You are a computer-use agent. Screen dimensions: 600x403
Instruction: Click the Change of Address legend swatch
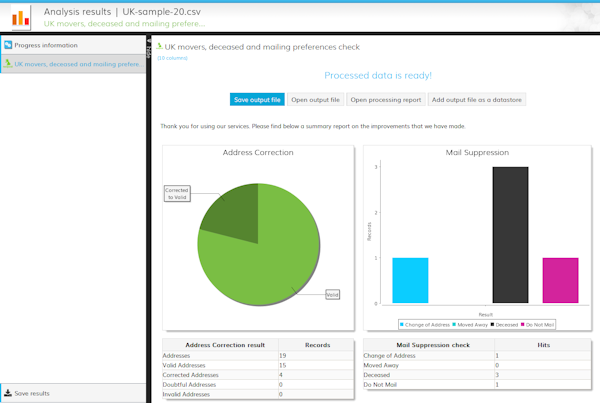tap(402, 325)
